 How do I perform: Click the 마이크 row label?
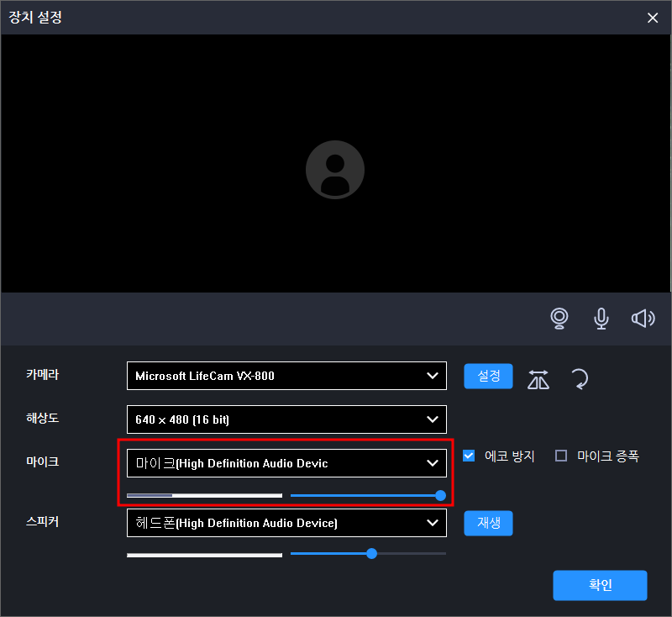click(x=43, y=461)
